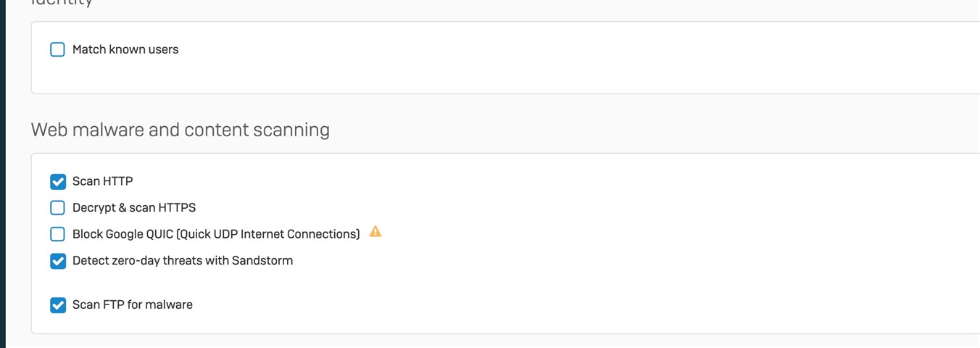This screenshot has width=980, height=348.
Task: Click the 'Web malware and content scanning' heading
Action: click(x=180, y=130)
